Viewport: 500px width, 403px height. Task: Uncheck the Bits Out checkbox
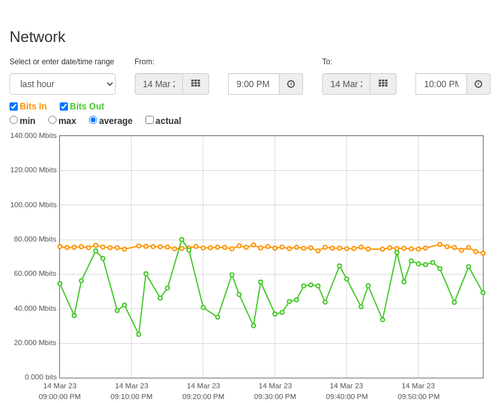pos(64,106)
